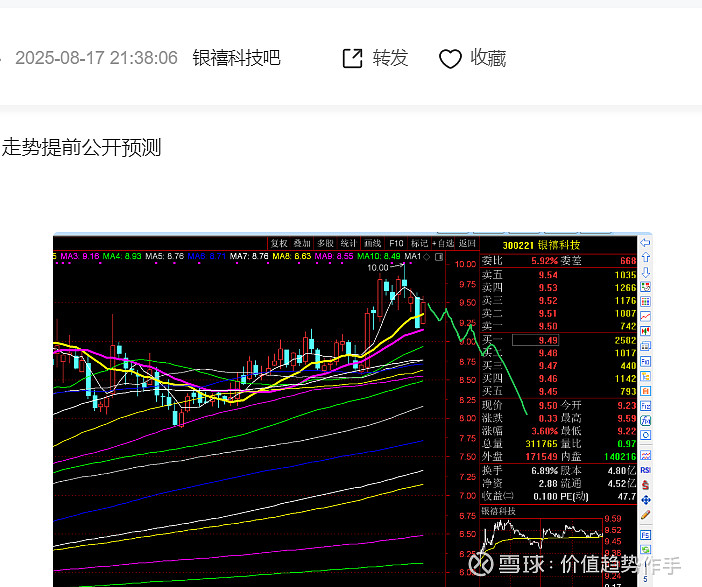Screen dimensions: 702x587
Task: Click the blue four-way move arrows icon
Action: (645, 500)
